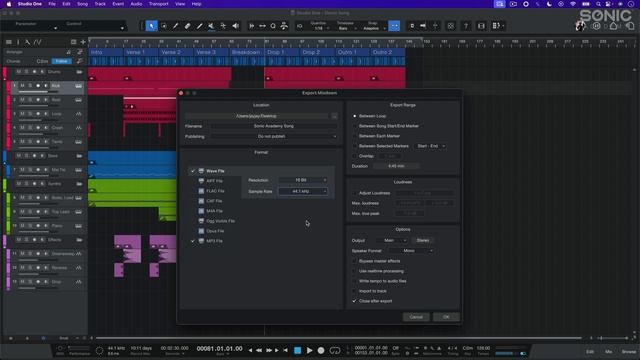Image resolution: width=640 pixels, height=360 pixels.
Task: Enable Use realtime processing checkbox
Action: (354, 271)
